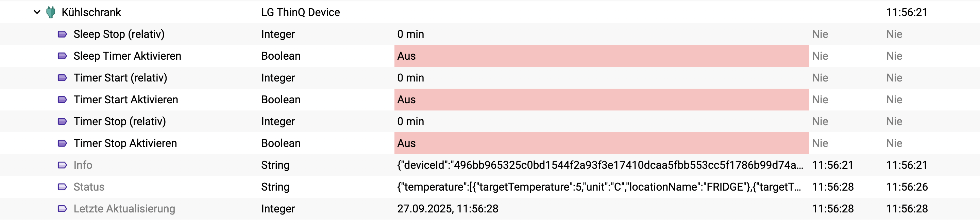The width and height of the screenshot is (980, 223).
Task: Select the Timer Stop (relativ) row label
Action: [119, 121]
